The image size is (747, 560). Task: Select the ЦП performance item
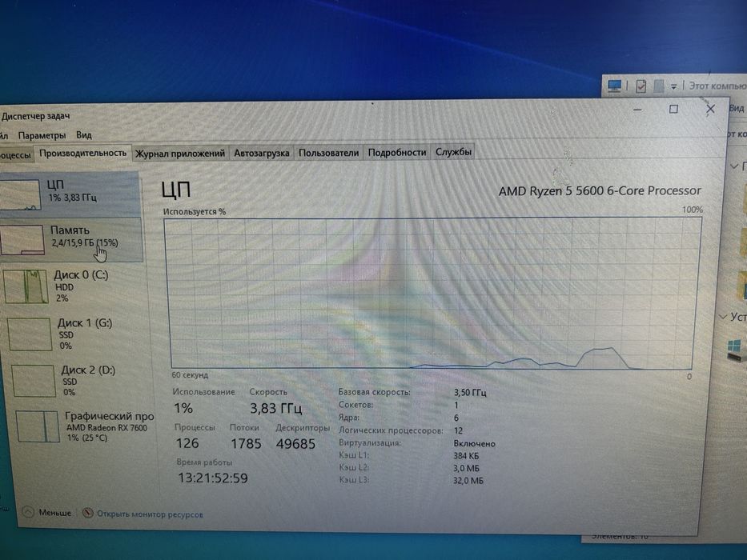click(70, 194)
